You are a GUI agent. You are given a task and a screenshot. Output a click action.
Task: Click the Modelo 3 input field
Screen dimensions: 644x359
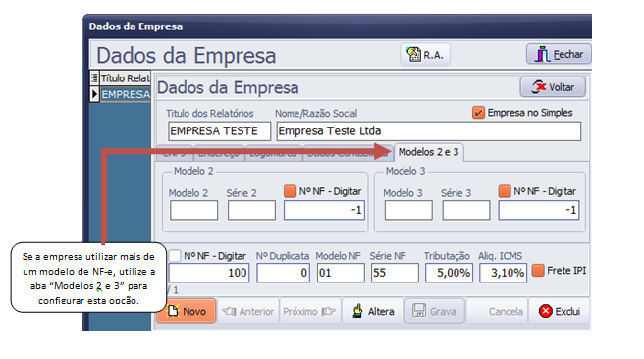coord(408,210)
